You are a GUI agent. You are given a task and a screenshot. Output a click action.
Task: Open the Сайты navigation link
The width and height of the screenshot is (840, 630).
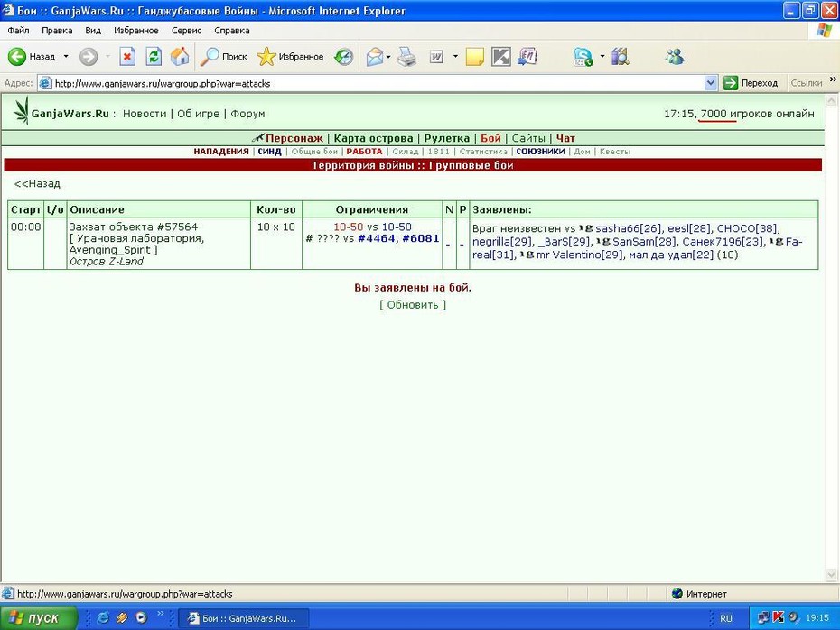[x=528, y=138]
